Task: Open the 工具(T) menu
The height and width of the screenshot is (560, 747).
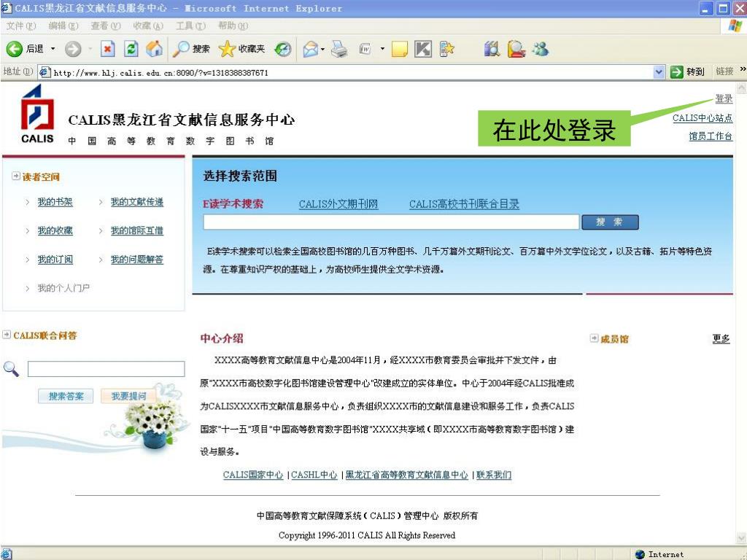Action: pos(190,26)
